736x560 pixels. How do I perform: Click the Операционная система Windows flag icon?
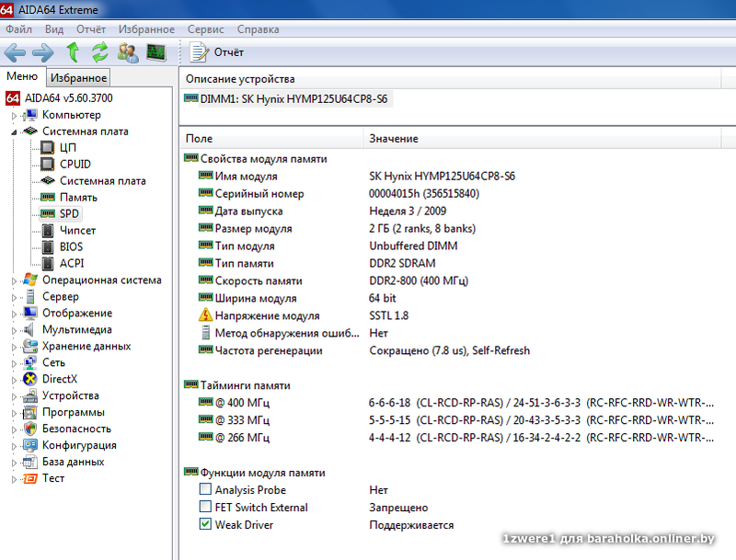click(30, 280)
